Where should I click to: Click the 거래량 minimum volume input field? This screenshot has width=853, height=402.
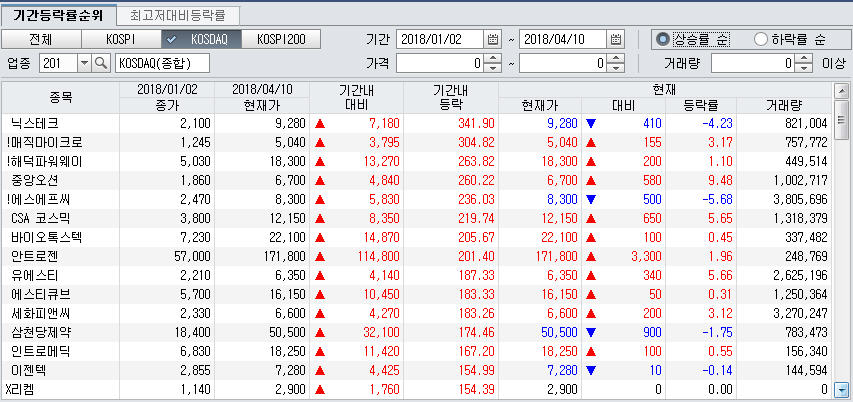pos(753,64)
